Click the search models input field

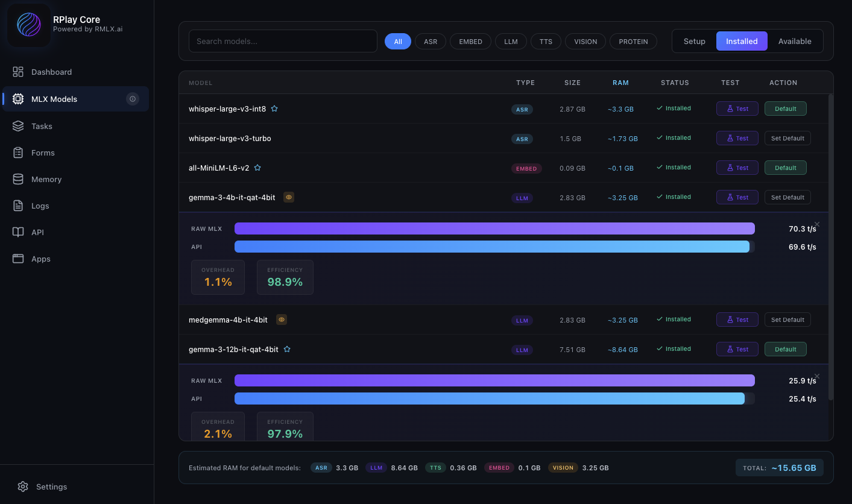[283, 41]
